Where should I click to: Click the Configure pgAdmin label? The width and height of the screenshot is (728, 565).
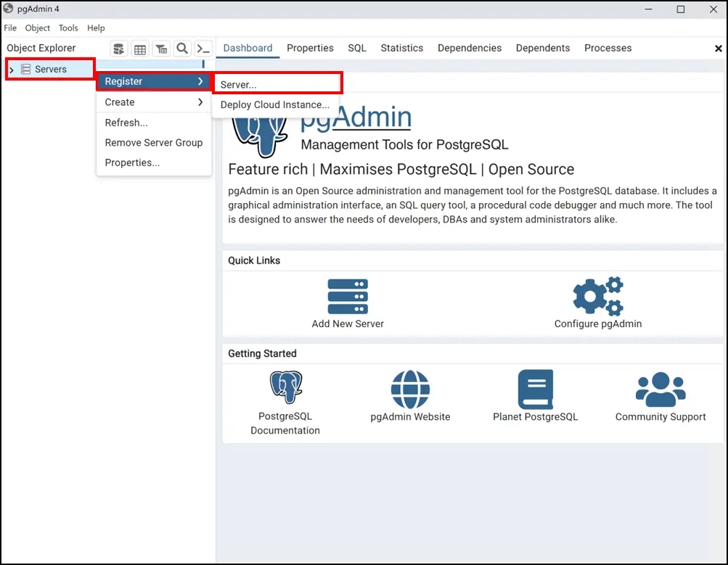point(598,323)
